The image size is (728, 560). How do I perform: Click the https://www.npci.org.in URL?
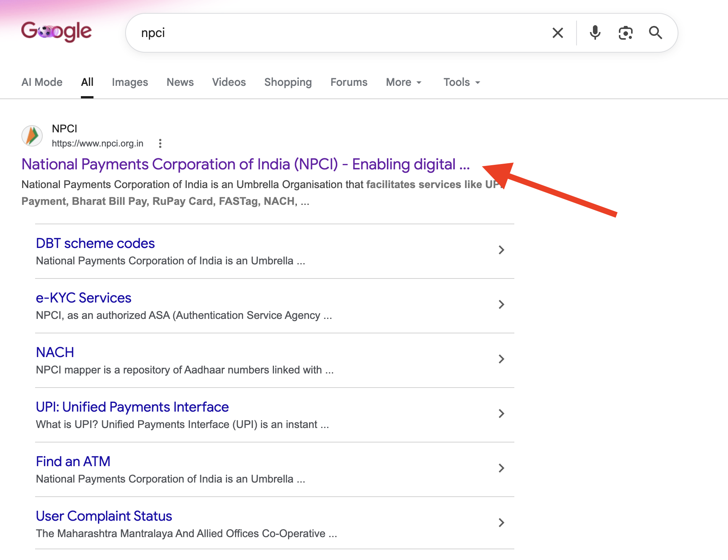[98, 143]
